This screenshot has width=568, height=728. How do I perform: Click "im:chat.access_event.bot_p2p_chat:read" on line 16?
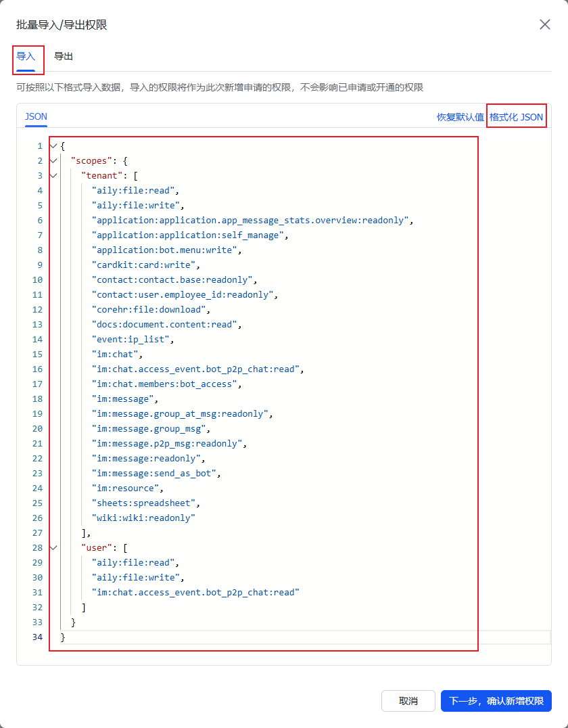(x=195, y=369)
